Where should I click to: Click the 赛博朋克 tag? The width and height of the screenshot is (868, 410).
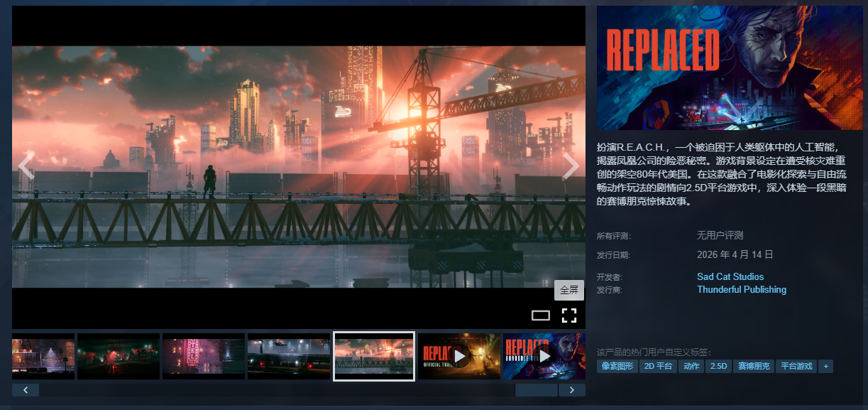click(x=753, y=367)
